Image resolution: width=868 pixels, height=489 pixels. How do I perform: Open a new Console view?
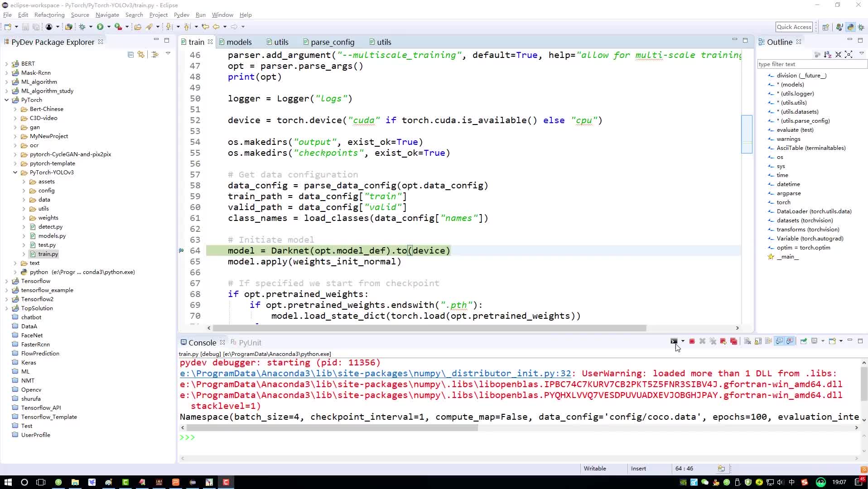coord(832,341)
